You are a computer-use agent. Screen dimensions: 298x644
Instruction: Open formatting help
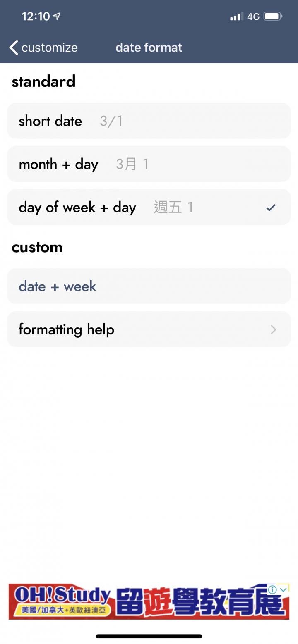pos(149,329)
